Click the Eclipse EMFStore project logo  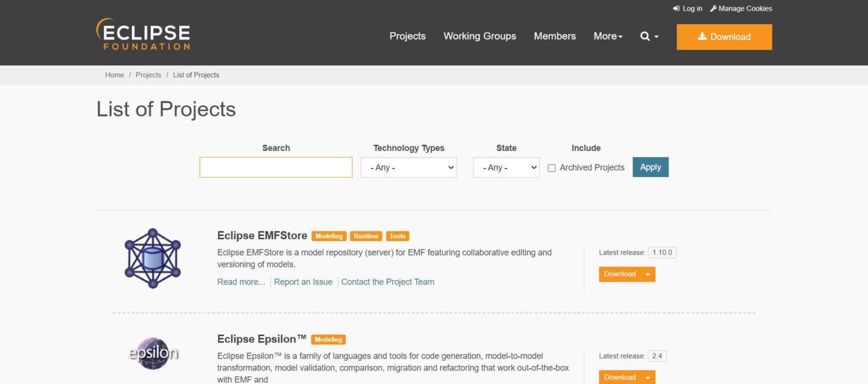click(x=153, y=258)
